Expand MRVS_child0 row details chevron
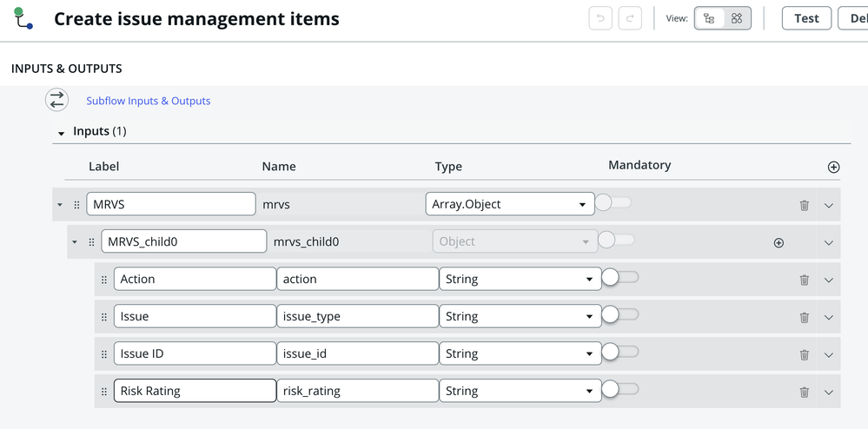 tap(828, 242)
